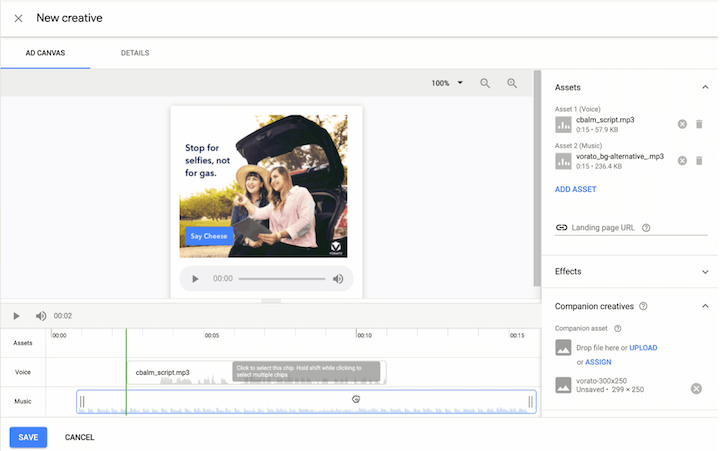The image size is (720, 451).
Task: Select the Music track audio chip
Action: point(306,402)
